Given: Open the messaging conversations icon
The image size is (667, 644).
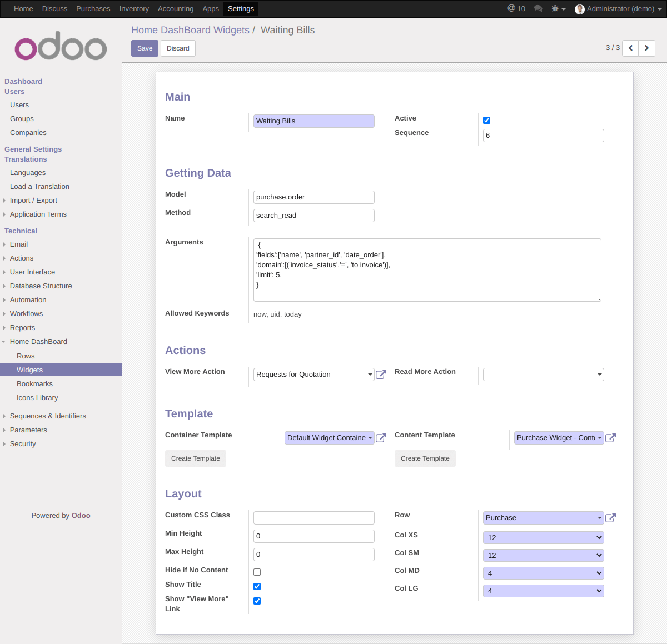Looking at the screenshot, I should pyautogui.click(x=538, y=8).
